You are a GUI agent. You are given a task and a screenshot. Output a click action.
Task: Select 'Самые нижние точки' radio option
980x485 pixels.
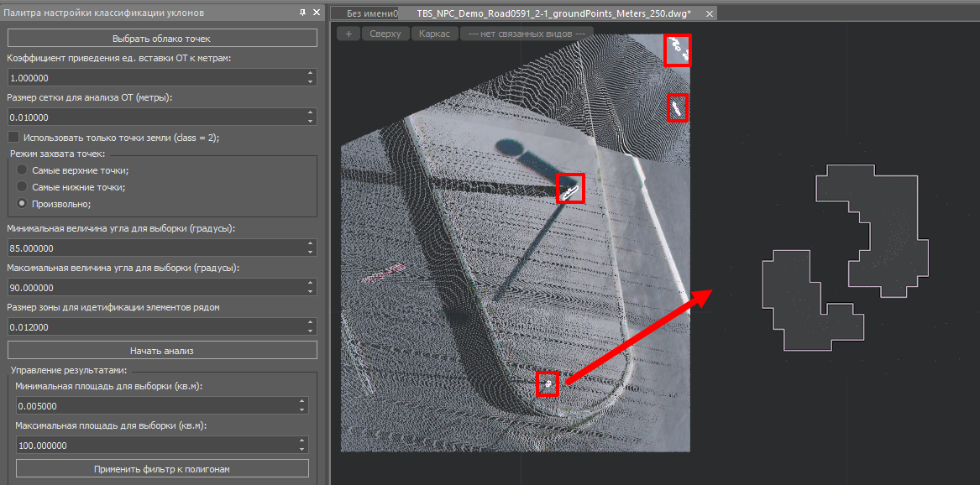tap(22, 186)
